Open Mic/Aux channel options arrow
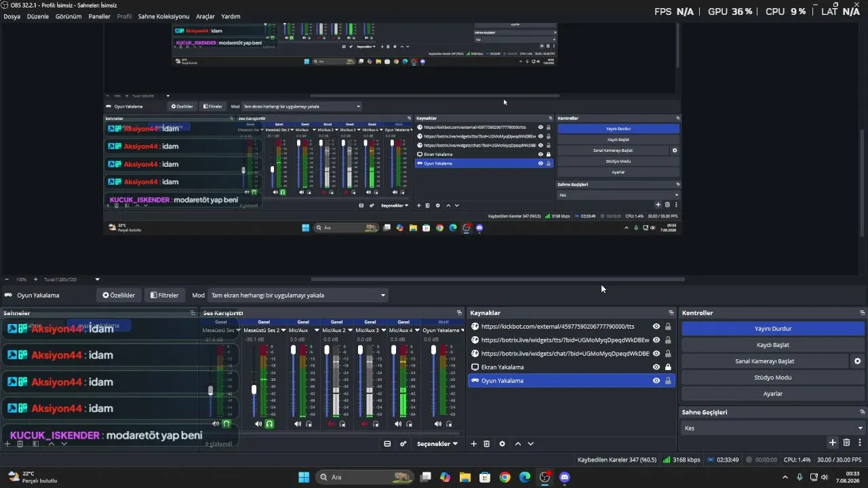The width and height of the screenshot is (868, 488). (317, 331)
